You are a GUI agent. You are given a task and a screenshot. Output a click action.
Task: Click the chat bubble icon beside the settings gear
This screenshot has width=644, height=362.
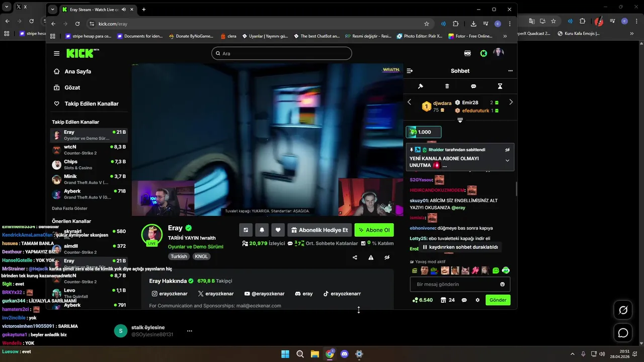click(x=464, y=300)
